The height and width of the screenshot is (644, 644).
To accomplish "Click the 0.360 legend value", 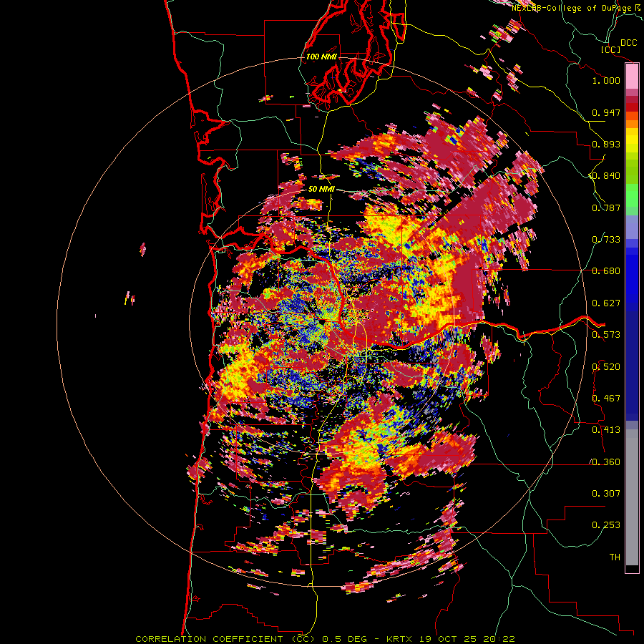I will tap(606, 462).
